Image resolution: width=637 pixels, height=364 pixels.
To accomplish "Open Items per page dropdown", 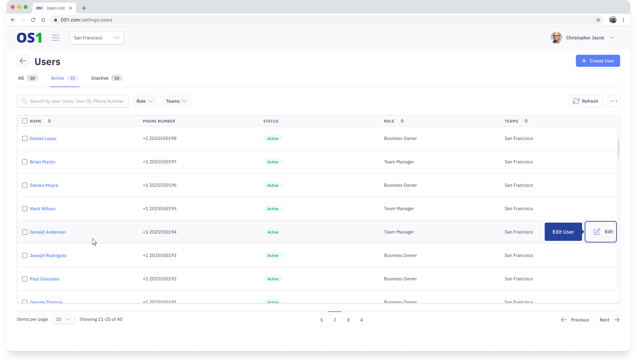I will click(x=64, y=319).
